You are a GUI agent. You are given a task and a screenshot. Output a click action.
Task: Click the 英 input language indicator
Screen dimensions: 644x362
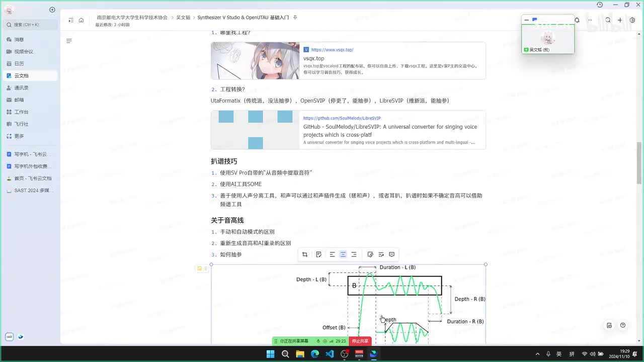coord(559,354)
